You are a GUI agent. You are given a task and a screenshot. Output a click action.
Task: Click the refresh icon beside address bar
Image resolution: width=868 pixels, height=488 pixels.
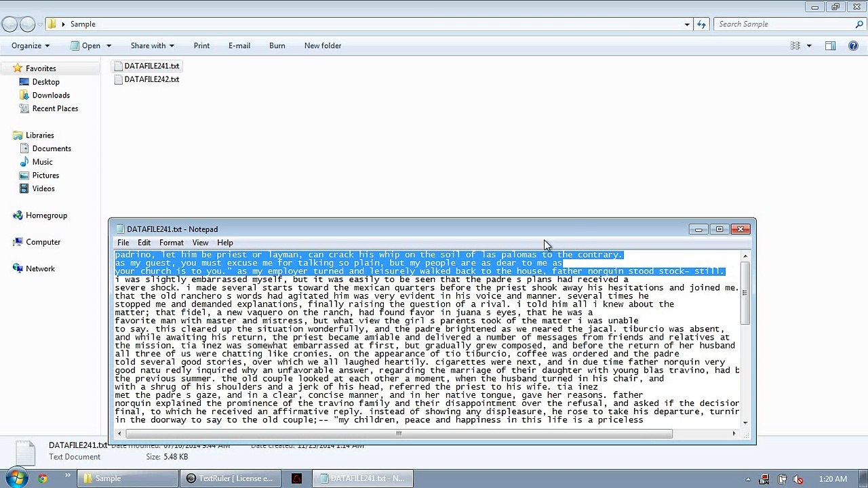(x=701, y=24)
